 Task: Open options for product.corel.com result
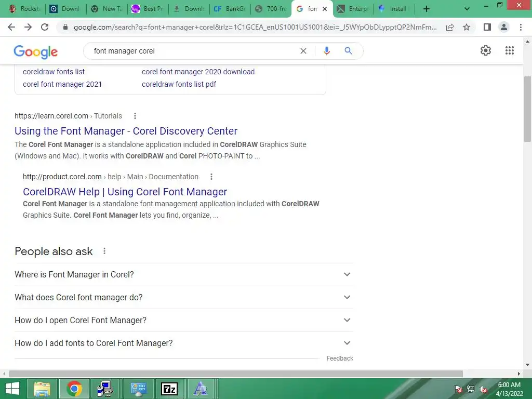[x=211, y=177]
